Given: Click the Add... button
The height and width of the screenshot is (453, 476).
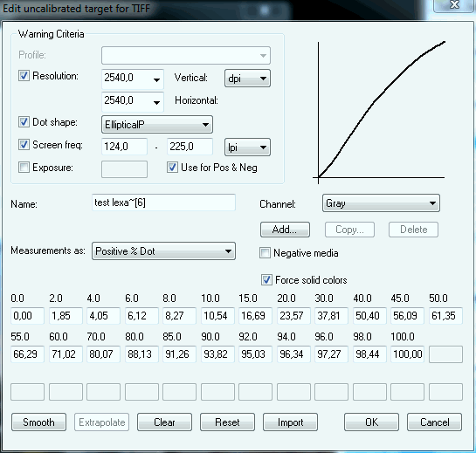Looking at the screenshot, I should [285, 230].
